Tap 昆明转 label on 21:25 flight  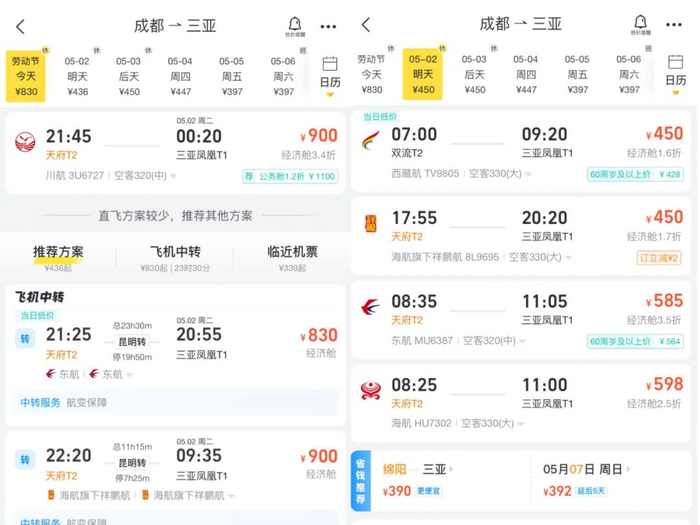(132, 342)
